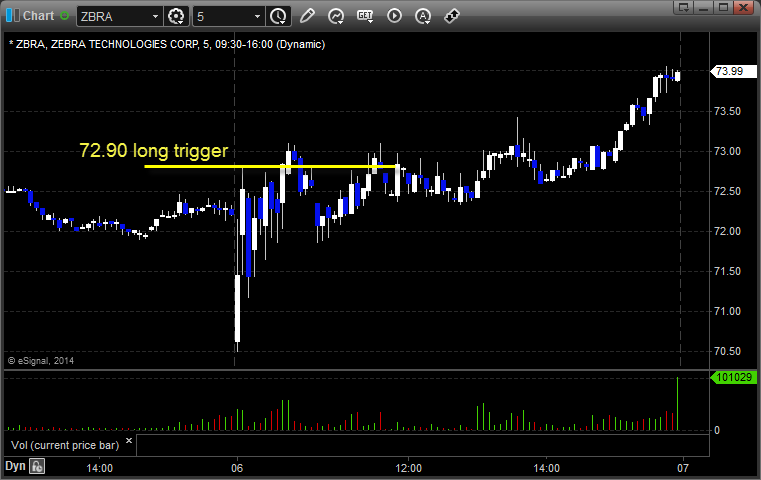The width and height of the screenshot is (761, 480).
Task: Select the pencil drawing tool
Action: pos(307,16)
